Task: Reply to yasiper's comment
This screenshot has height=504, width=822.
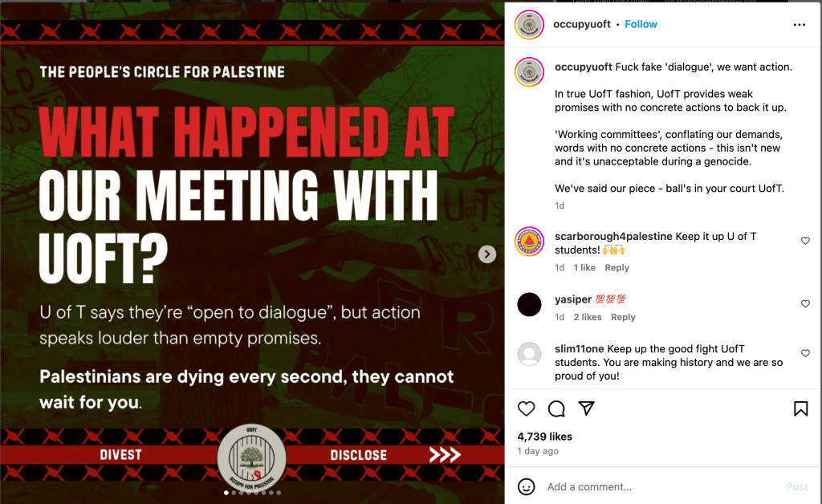Action: [x=623, y=317]
